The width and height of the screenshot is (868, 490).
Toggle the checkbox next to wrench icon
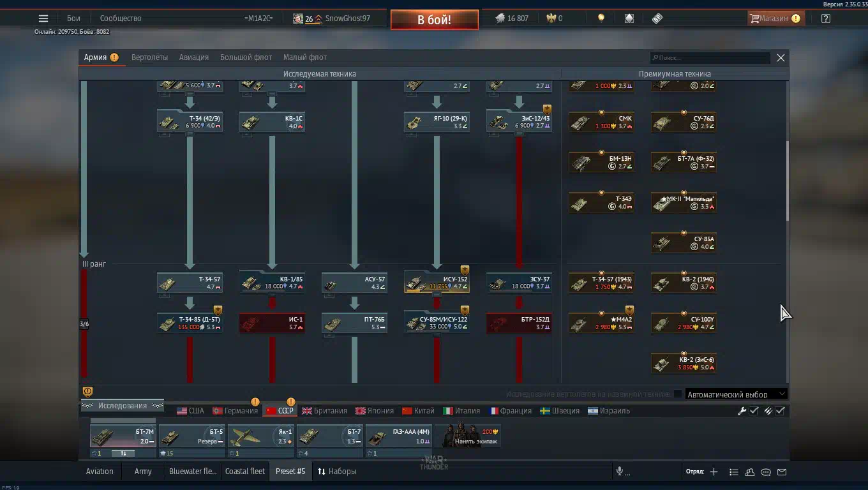(754, 411)
